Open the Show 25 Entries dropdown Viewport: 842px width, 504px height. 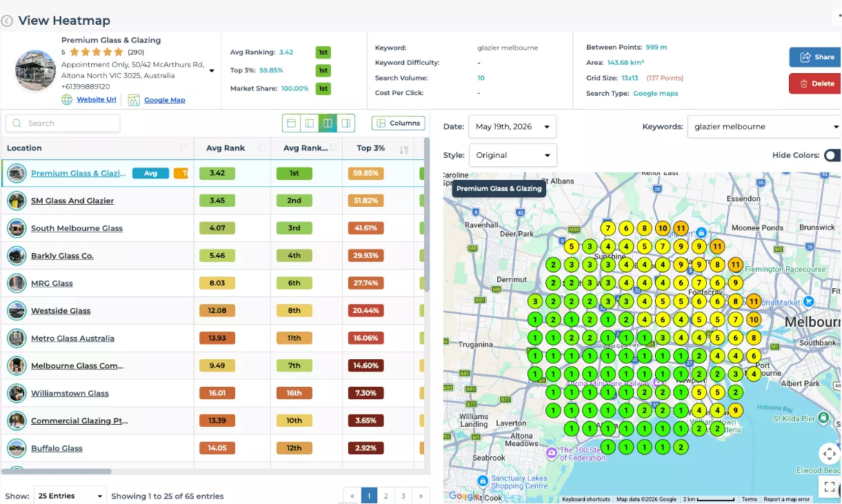coord(70,496)
